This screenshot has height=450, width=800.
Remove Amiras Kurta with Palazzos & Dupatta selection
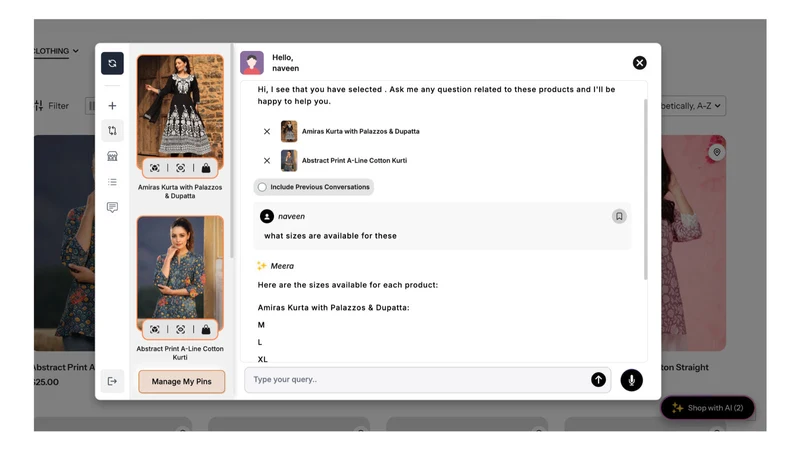pos(267,131)
